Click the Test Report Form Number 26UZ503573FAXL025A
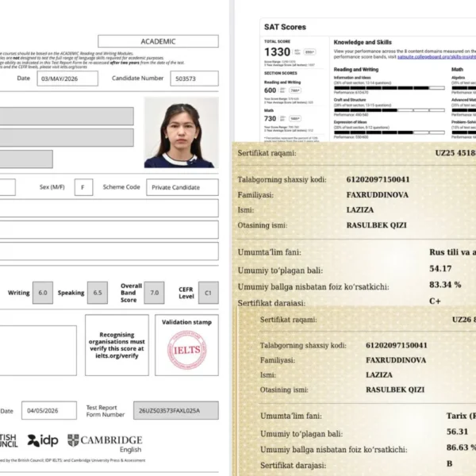Viewport: 476px width, 476px height. pos(176,410)
